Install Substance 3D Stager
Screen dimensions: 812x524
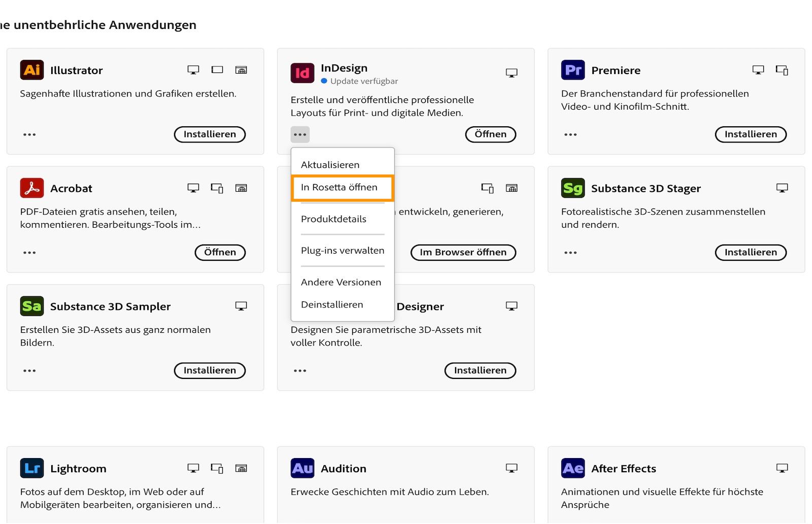pyautogui.click(x=751, y=253)
